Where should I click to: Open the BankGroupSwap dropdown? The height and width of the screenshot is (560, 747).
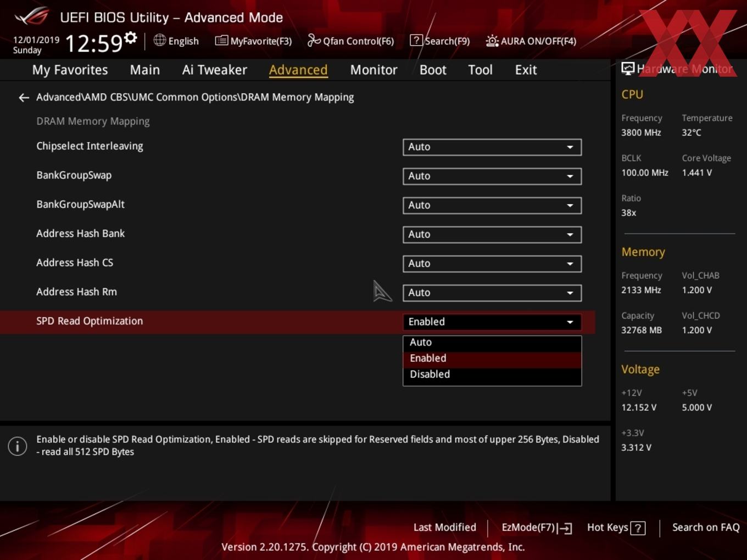click(492, 176)
